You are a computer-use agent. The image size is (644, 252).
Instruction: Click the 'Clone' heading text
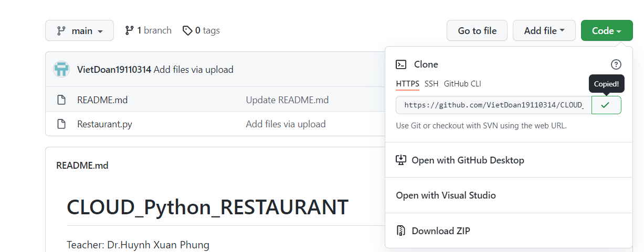[x=426, y=64]
